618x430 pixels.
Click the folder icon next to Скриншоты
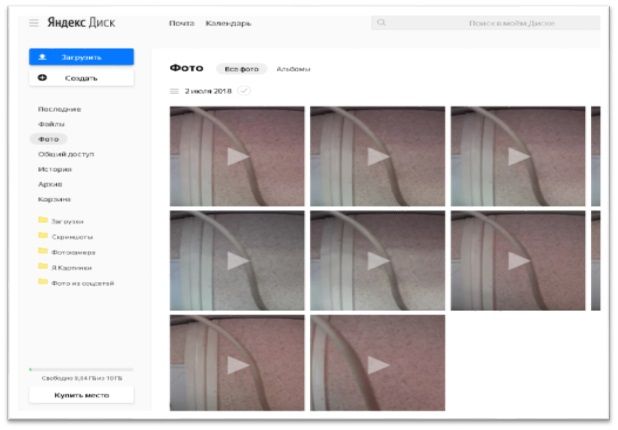coord(43,235)
